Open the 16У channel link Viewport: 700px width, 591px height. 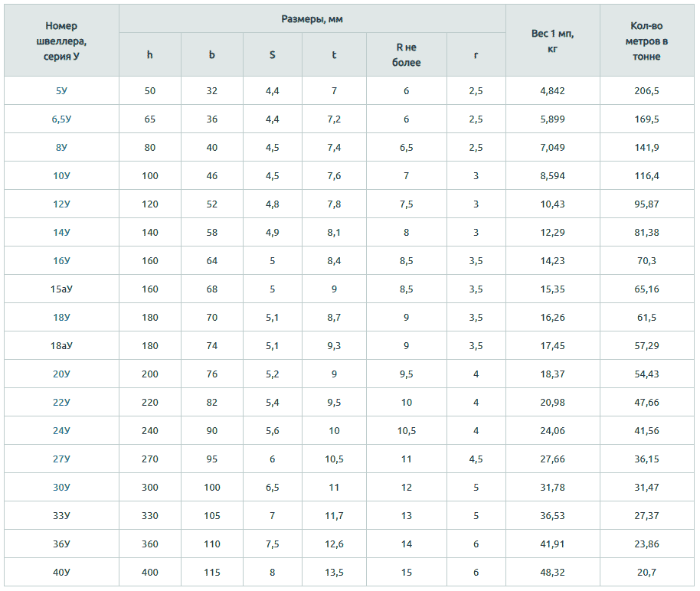61,261
